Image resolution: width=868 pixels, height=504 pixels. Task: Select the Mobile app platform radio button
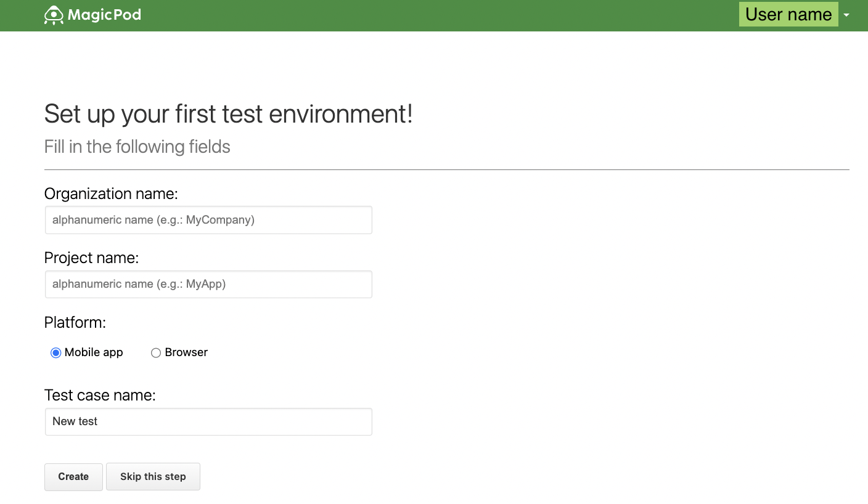55,353
